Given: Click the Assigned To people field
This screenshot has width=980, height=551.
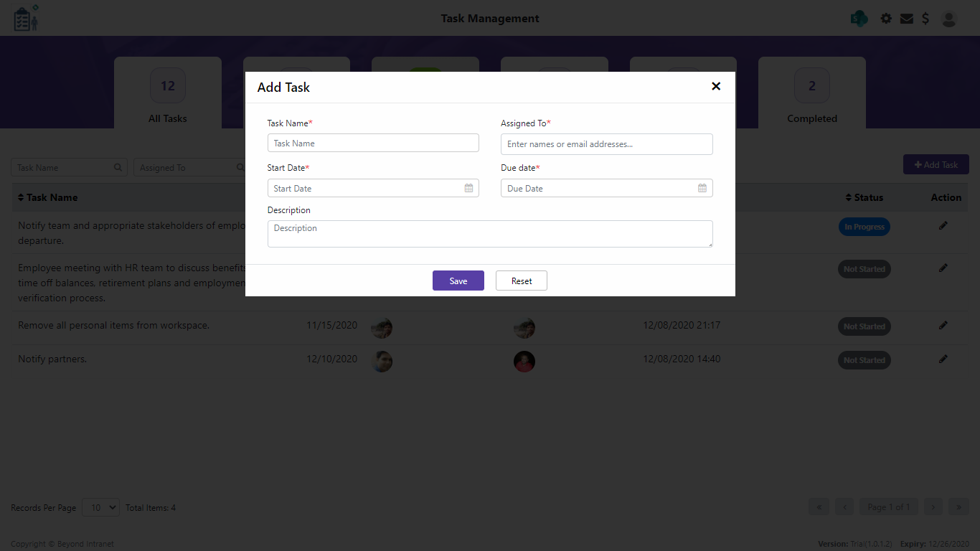Looking at the screenshot, I should 606,144.
